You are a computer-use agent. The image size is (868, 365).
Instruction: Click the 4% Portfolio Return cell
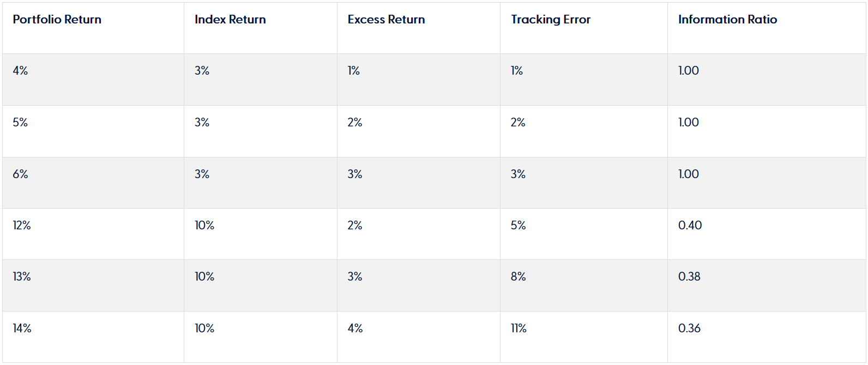(x=21, y=71)
